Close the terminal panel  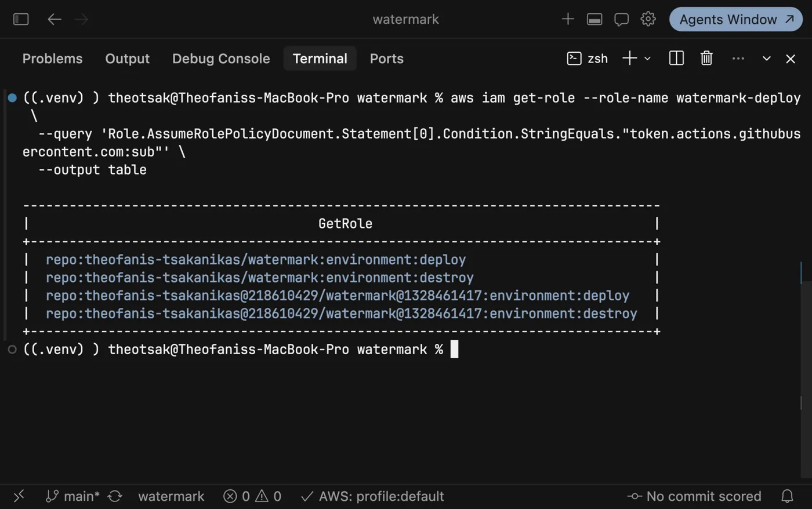pos(791,59)
